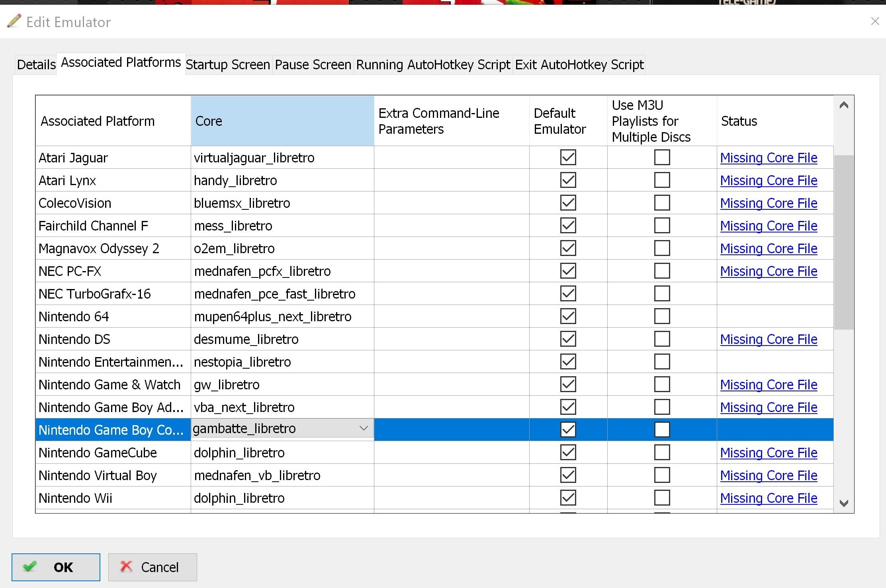Click the bluemsx_libretro core cell
The width and height of the screenshot is (886, 588).
(282, 203)
